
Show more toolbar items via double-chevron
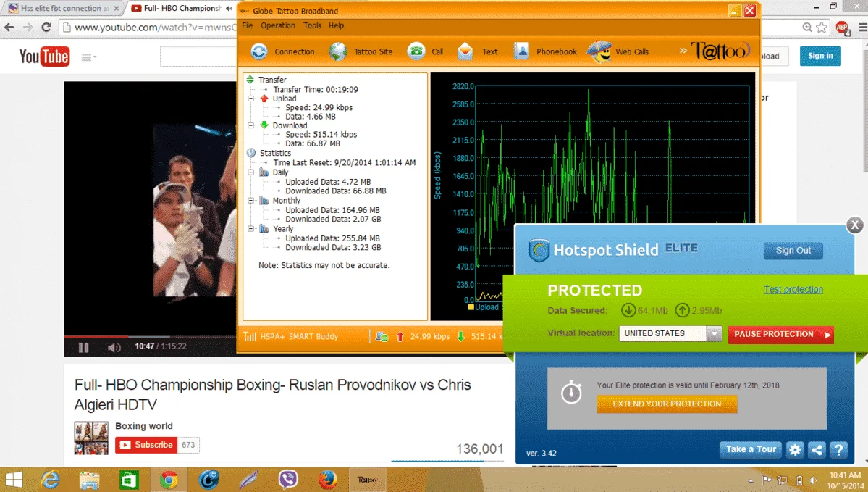click(683, 51)
